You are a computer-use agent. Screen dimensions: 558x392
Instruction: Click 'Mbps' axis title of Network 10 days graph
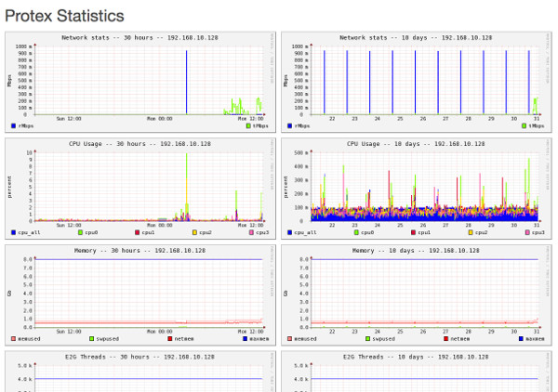click(x=286, y=81)
